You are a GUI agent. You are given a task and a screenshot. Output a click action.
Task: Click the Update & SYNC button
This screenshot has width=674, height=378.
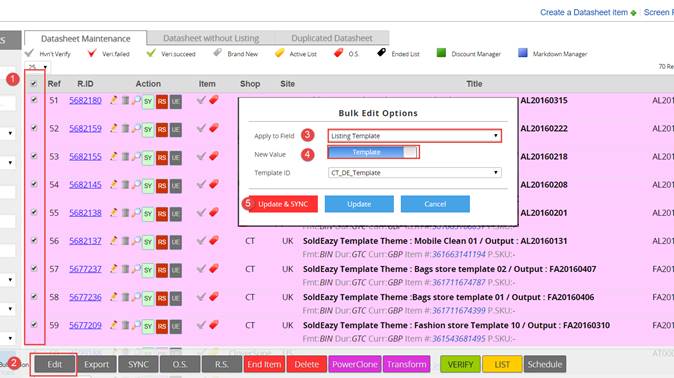(x=283, y=204)
